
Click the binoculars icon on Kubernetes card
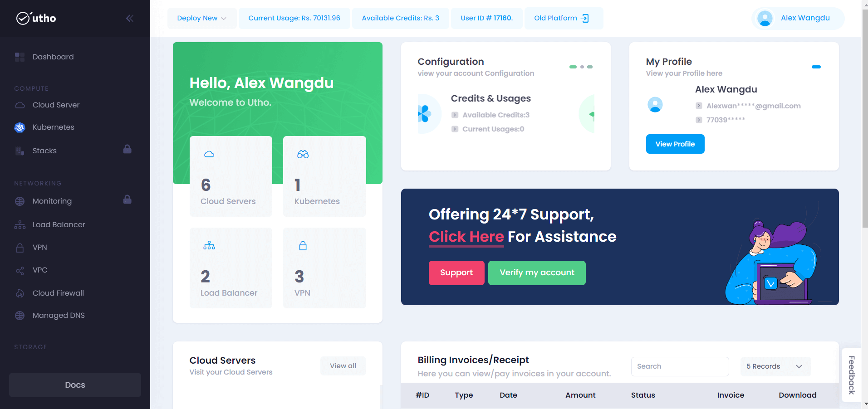(303, 155)
